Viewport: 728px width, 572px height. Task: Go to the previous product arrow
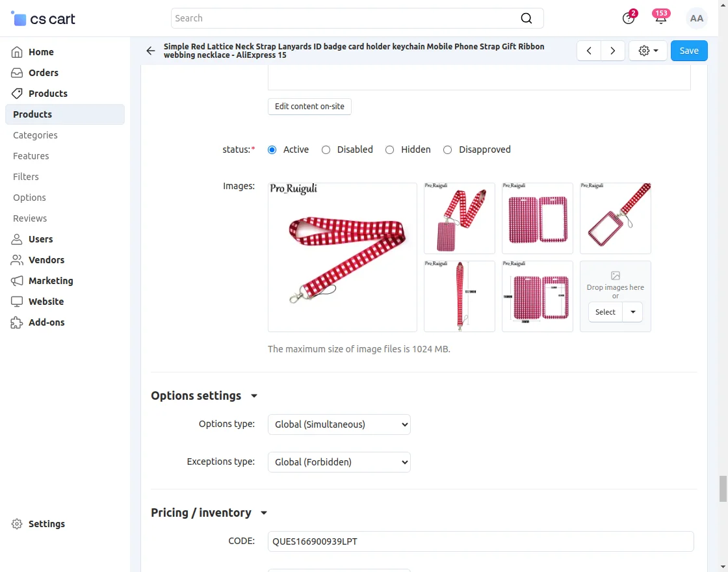[589, 51]
